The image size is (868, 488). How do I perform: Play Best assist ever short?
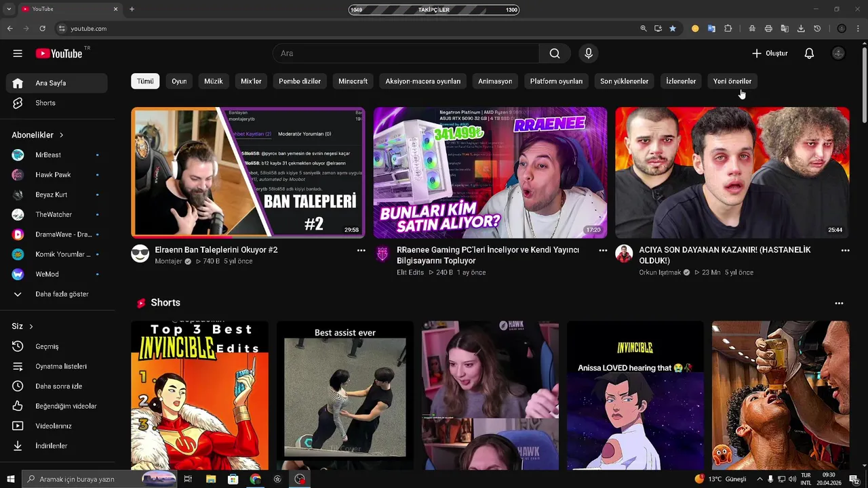pos(344,396)
